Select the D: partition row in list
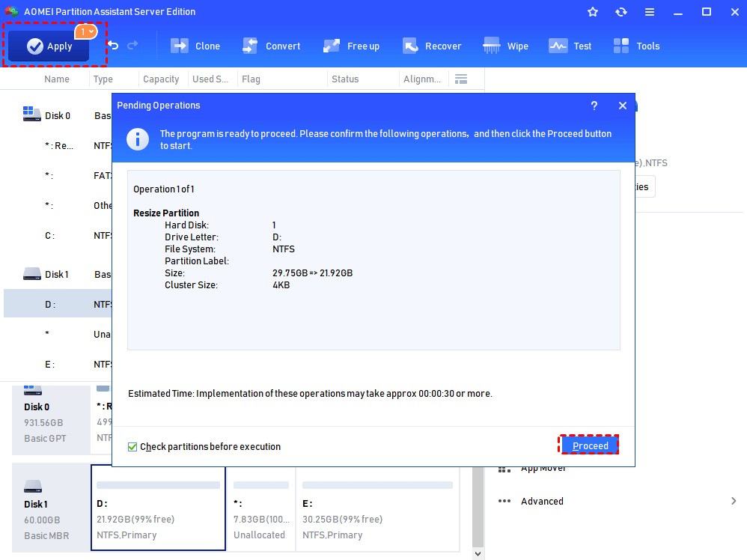The height and width of the screenshot is (560, 747). tap(58, 304)
